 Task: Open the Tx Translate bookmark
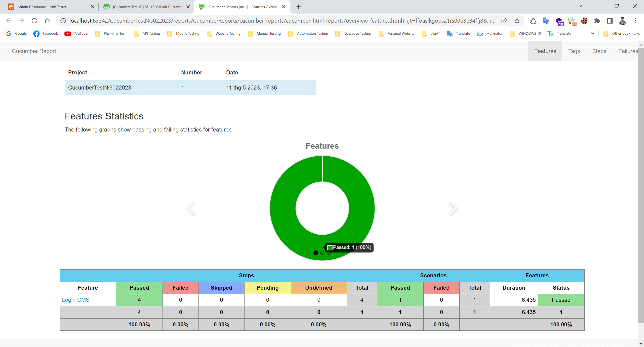[x=559, y=33]
